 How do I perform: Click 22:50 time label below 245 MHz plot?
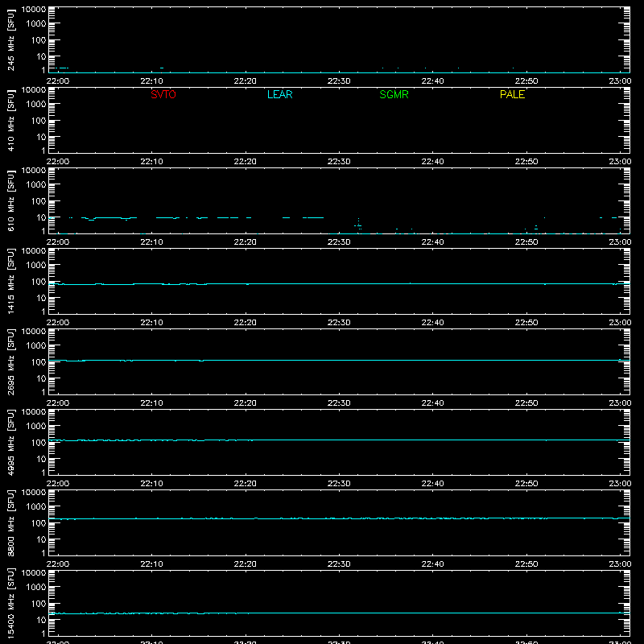[526, 81]
